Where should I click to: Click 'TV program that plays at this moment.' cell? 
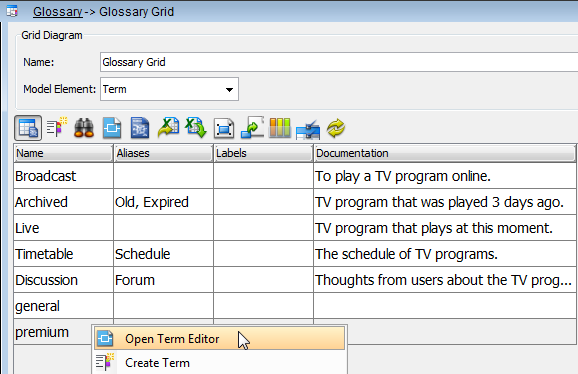445,228
